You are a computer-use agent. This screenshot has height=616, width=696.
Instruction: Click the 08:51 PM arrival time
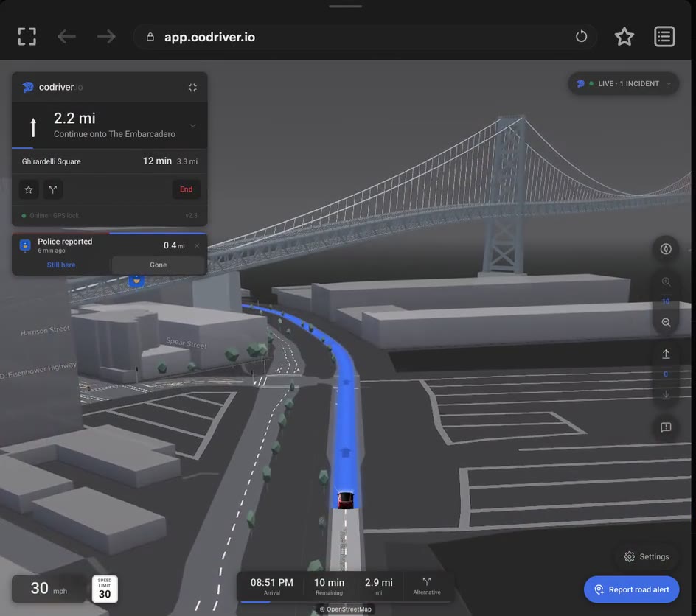click(271, 582)
